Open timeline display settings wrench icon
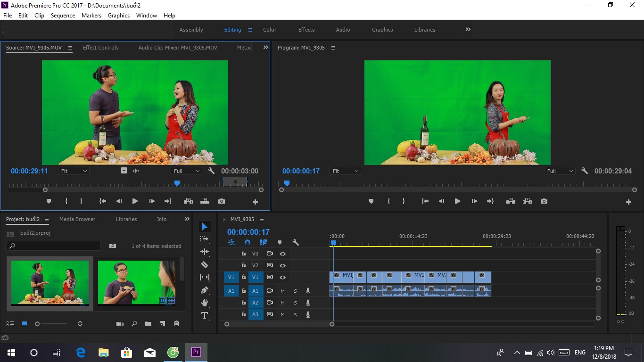Viewport: 644px width, 362px height. 296,242
